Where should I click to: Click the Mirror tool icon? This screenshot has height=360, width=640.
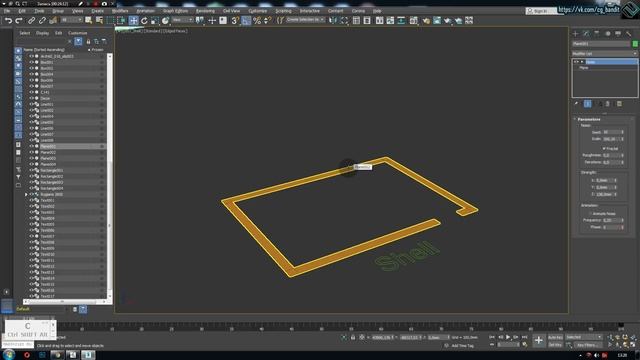click(333, 20)
